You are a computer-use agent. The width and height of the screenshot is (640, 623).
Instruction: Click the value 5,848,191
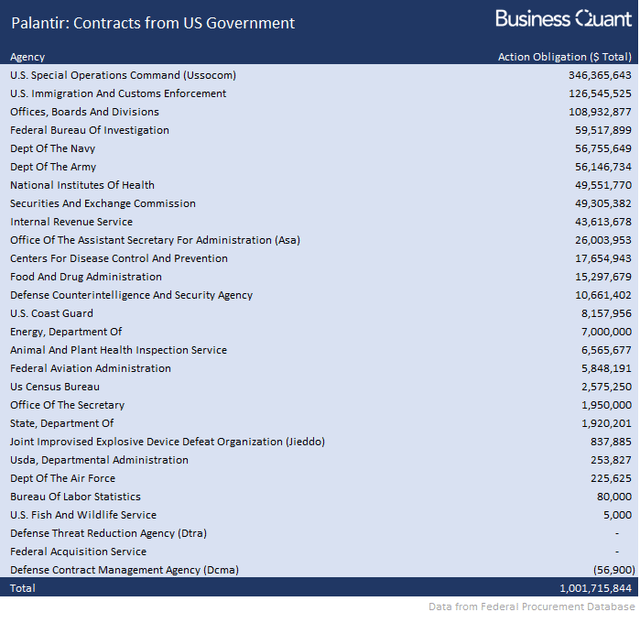coord(607,369)
